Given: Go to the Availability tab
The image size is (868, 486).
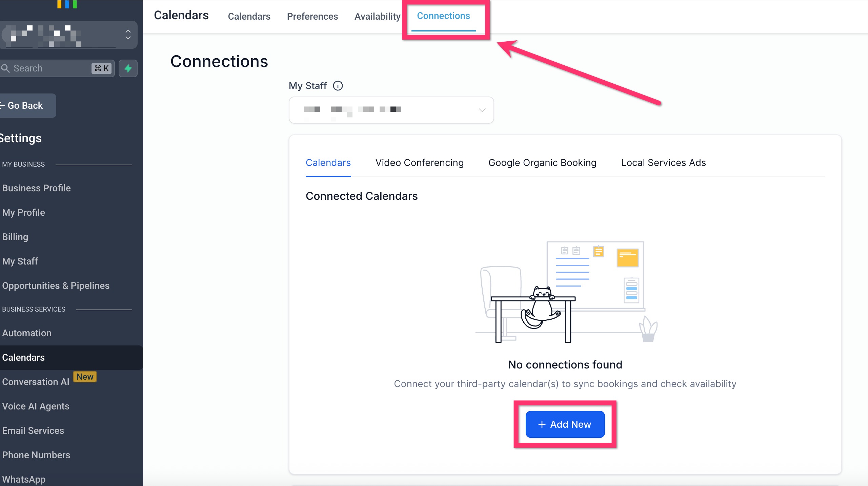Looking at the screenshot, I should point(377,16).
